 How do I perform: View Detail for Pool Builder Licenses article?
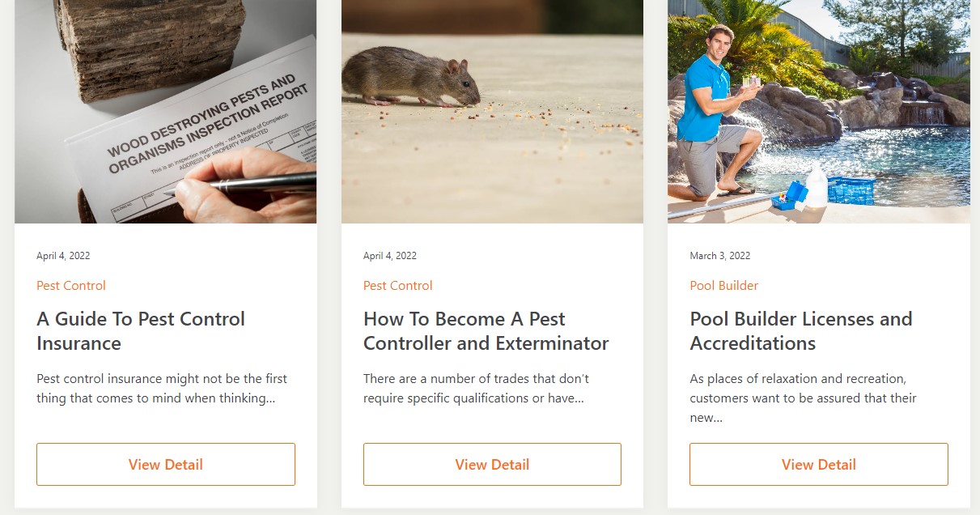coord(819,464)
